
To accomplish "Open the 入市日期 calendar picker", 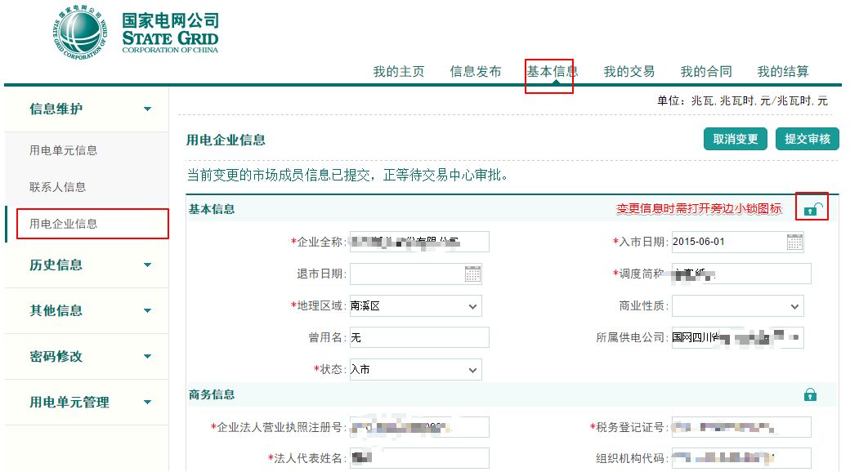I will [x=794, y=242].
